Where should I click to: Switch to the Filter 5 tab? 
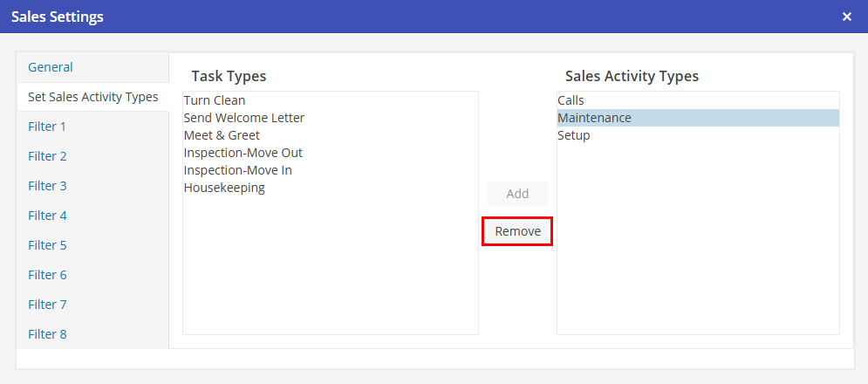click(x=47, y=245)
